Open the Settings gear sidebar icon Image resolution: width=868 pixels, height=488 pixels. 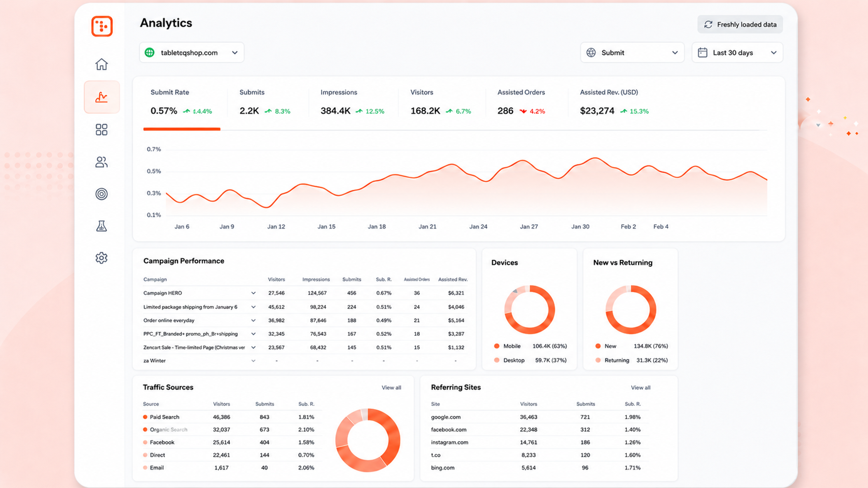(x=101, y=258)
